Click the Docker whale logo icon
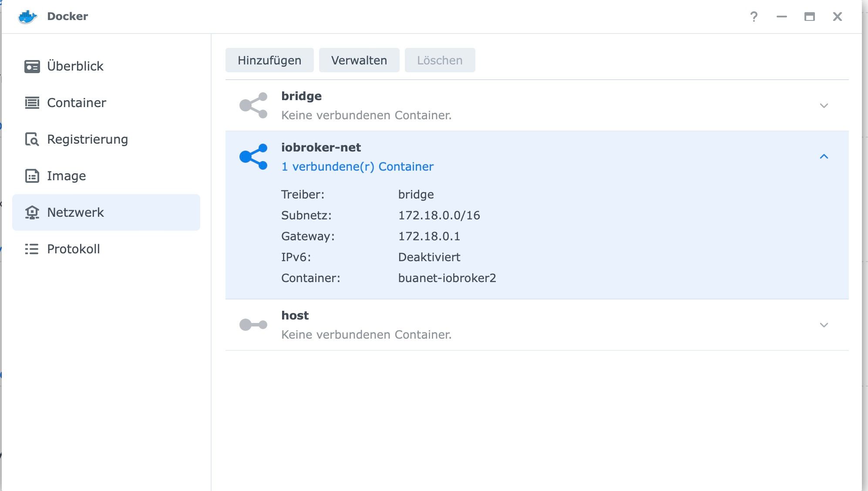The image size is (868, 491). (x=27, y=17)
